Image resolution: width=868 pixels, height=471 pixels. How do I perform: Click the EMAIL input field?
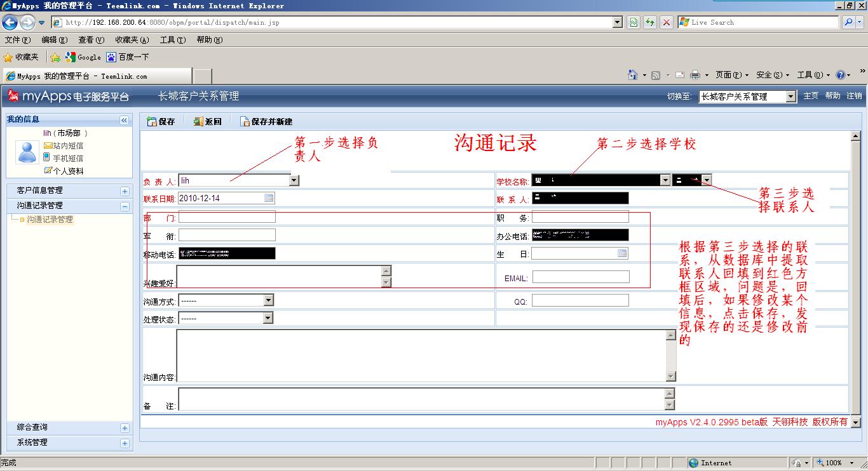coord(581,277)
